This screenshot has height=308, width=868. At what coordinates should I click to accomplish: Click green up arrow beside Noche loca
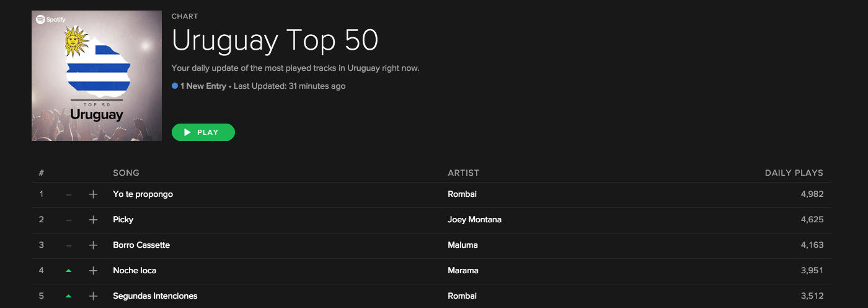[x=68, y=271]
